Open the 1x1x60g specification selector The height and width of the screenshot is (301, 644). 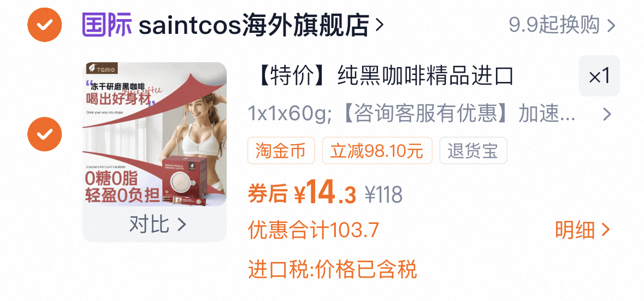[x=411, y=114]
